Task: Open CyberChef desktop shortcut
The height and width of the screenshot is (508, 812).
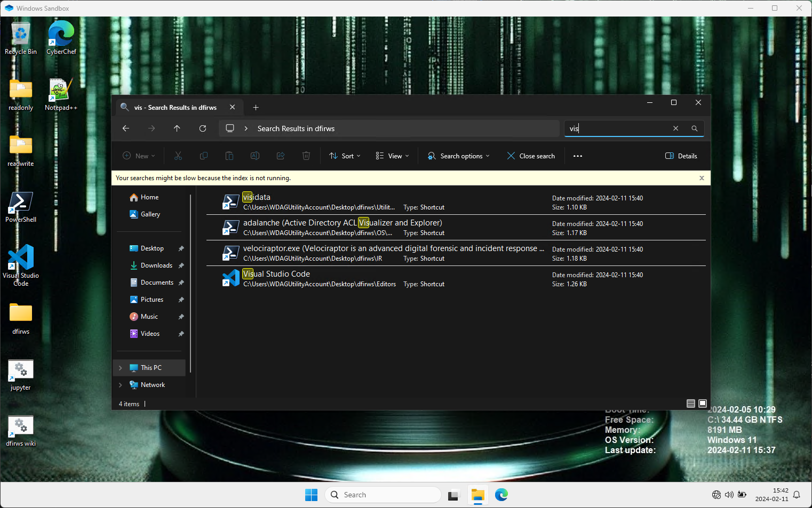Action: pyautogui.click(x=61, y=38)
